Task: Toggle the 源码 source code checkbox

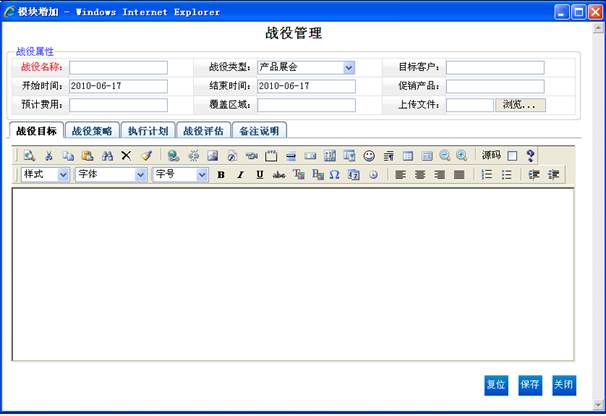Action: 512,156
